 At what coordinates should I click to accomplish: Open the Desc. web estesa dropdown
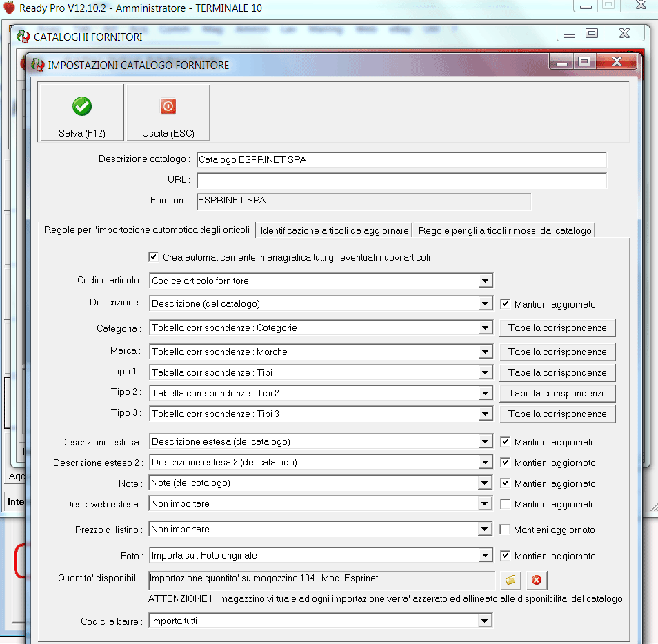click(x=485, y=503)
